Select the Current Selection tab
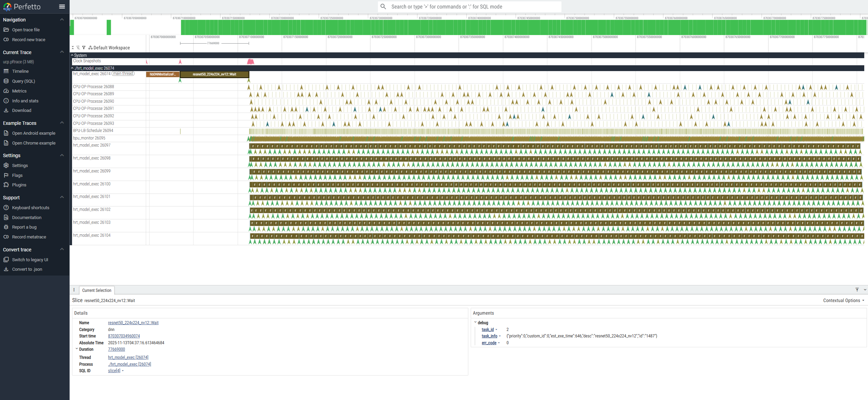Viewport: 868px width, 400px height. tap(97, 290)
